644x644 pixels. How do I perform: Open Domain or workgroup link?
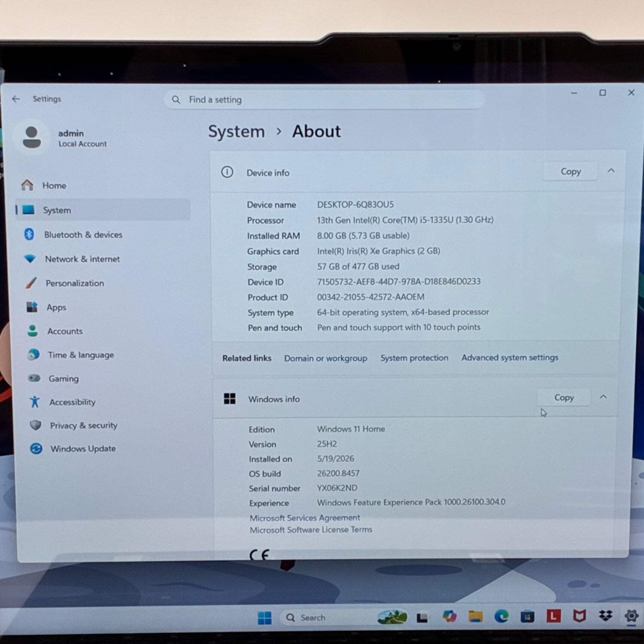tap(325, 358)
